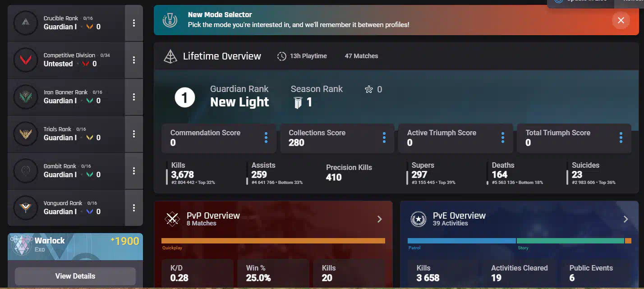Open Total Triumph Score options menu
Image resolution: width=644 pixels, height=289 pixels.
[x=621, y=138]
